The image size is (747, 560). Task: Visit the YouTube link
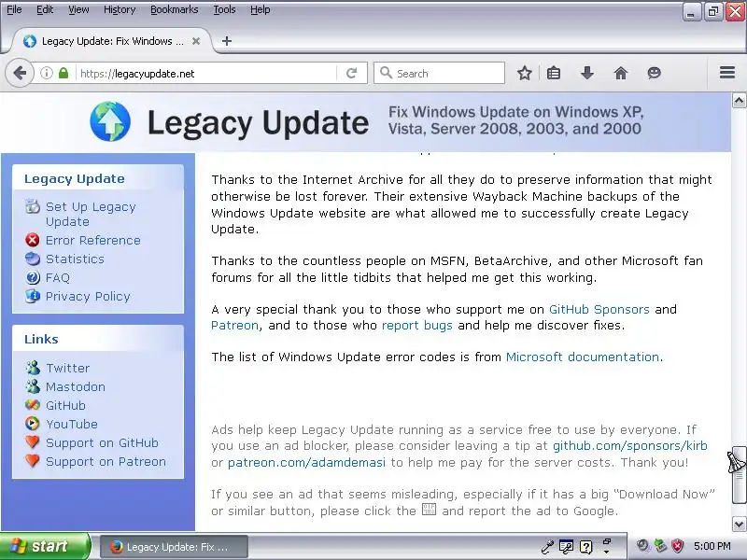pos(72,424)
